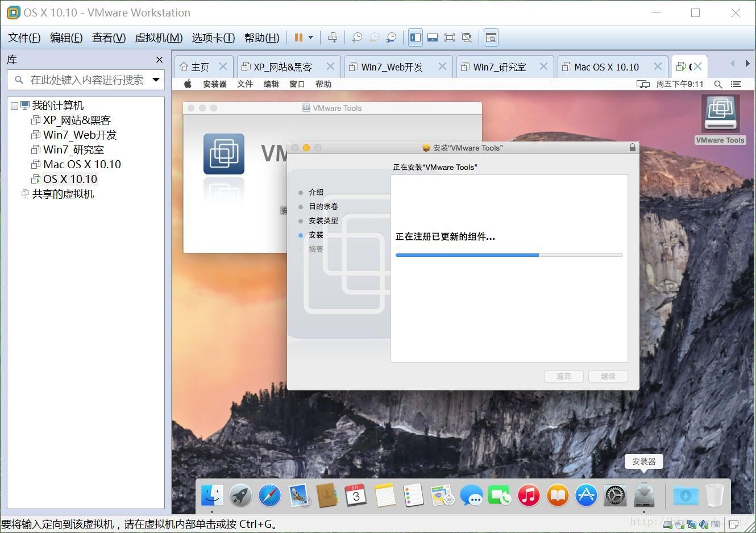Close the Mac OS X 10.10 tab
This screenshot has width=756, height=533.
point(658,66)
